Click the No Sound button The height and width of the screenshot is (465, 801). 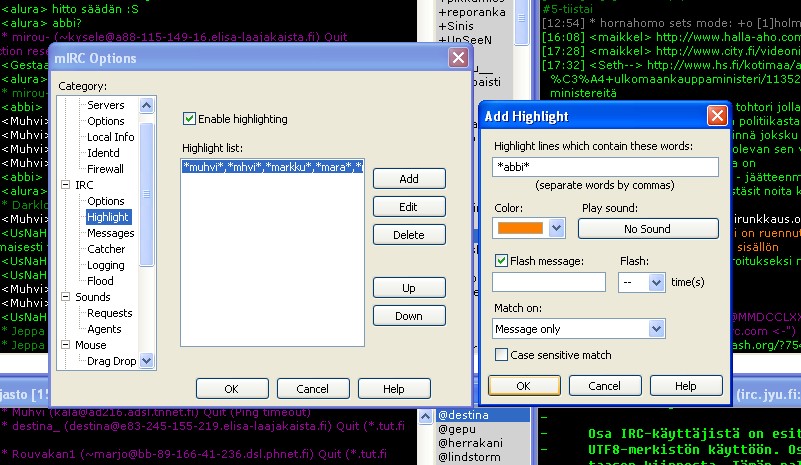648,228
